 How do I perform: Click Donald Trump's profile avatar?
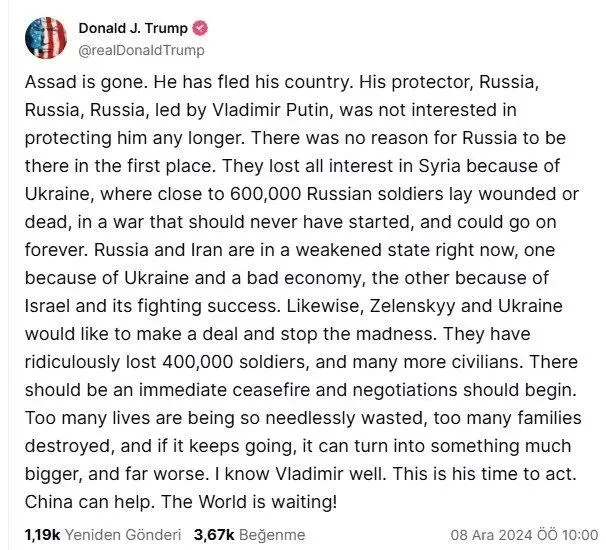click(x=47, y=37)
